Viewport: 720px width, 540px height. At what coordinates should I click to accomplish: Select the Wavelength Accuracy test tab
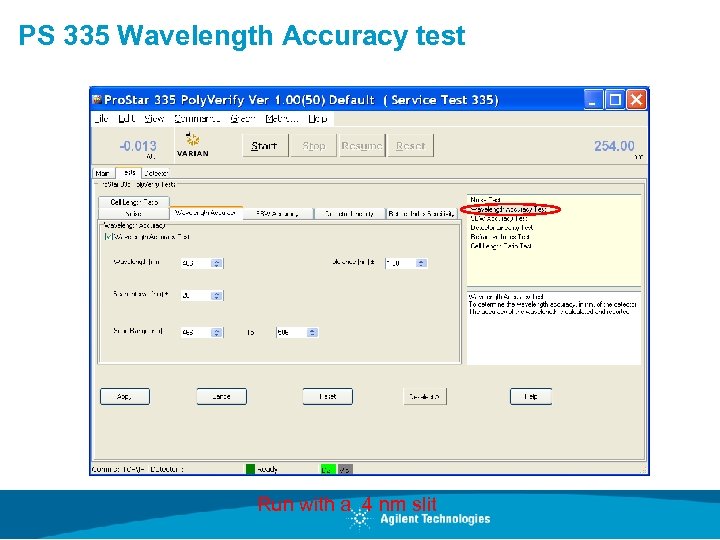point(206,213)
